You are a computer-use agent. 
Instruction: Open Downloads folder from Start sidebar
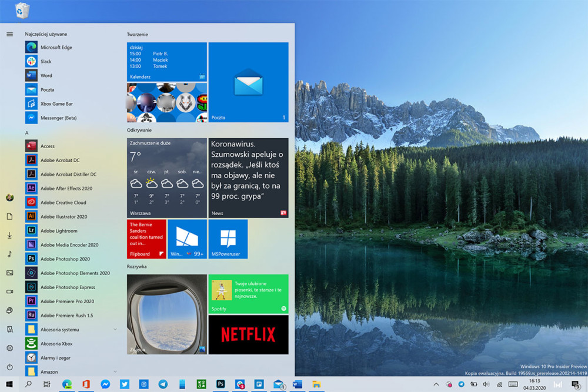point(10,235)
